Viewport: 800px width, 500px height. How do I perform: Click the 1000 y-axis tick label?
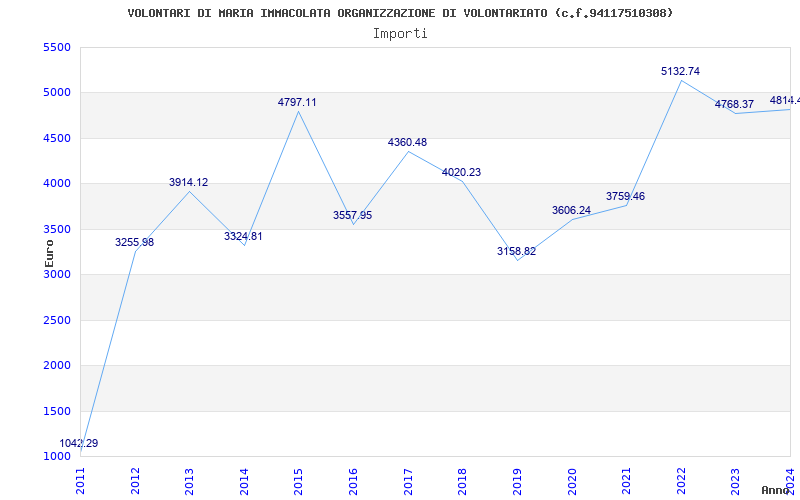(57, 457)
